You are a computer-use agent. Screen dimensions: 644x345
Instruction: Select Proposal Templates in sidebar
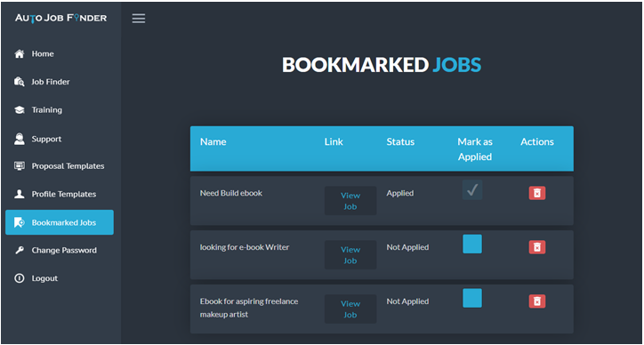pos(60,166)
